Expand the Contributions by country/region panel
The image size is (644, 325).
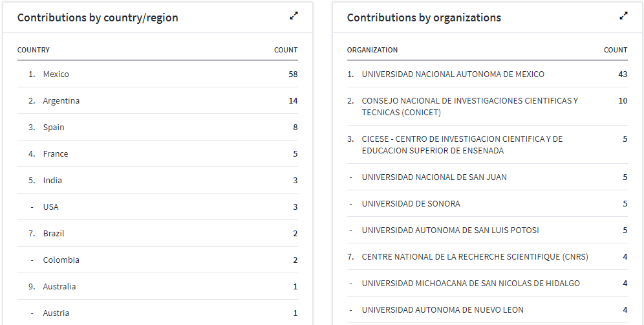tap(294, 16)
